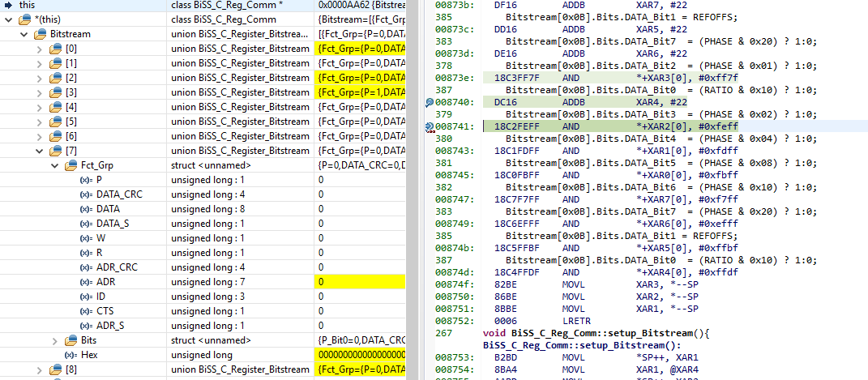Collapse the Fct_Grp struct node
The width and height of the screenshot is (868, 380).
coord(55,164)
